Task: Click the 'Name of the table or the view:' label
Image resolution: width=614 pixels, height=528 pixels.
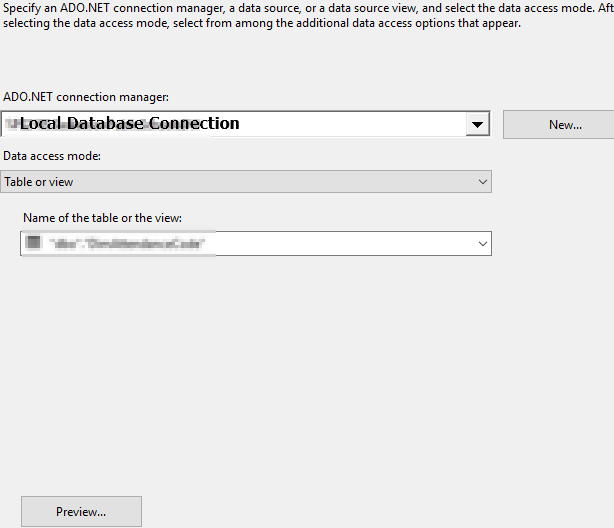Action: tap(103, 218)
